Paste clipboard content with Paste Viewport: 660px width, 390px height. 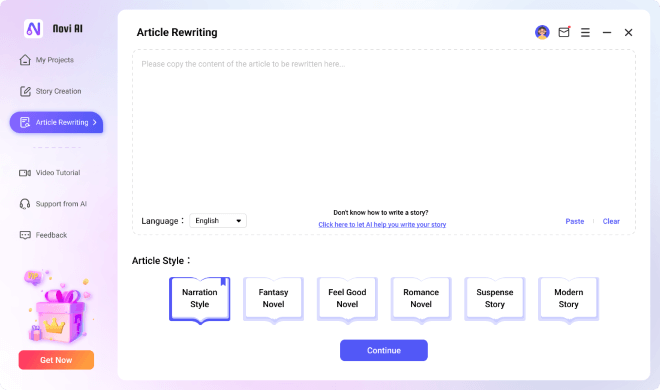click(575, 221)
